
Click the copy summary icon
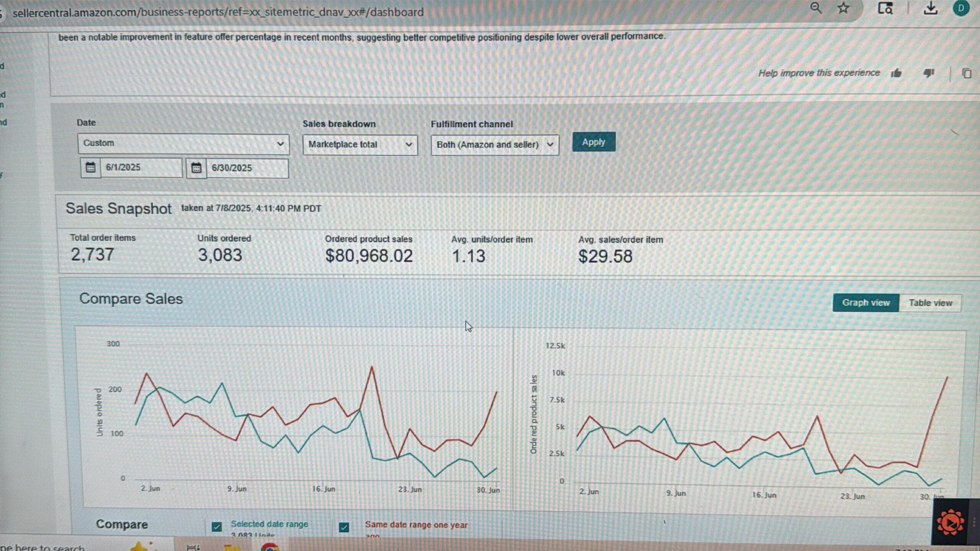(966, 73)
